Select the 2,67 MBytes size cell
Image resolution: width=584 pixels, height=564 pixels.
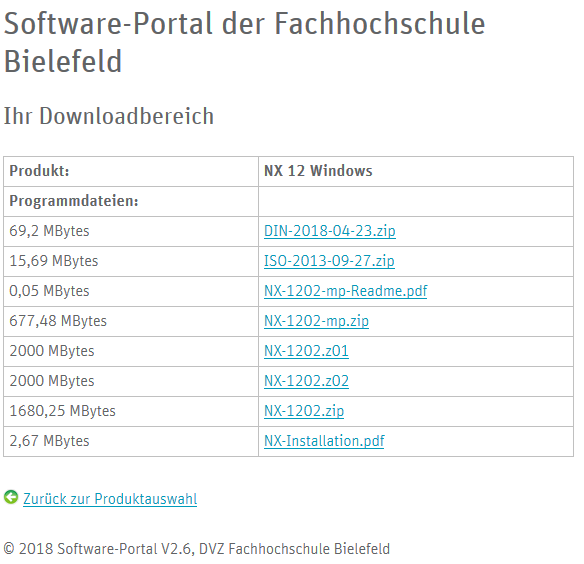pos(131,441)
